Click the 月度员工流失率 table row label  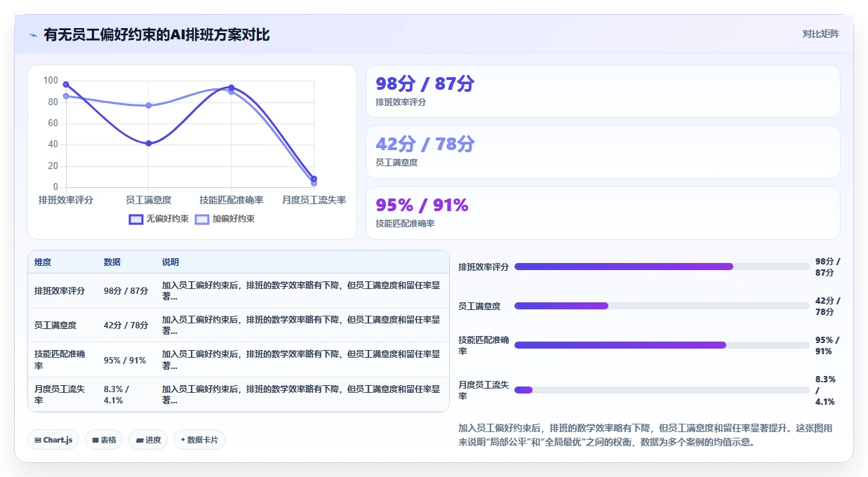(60, 394)
